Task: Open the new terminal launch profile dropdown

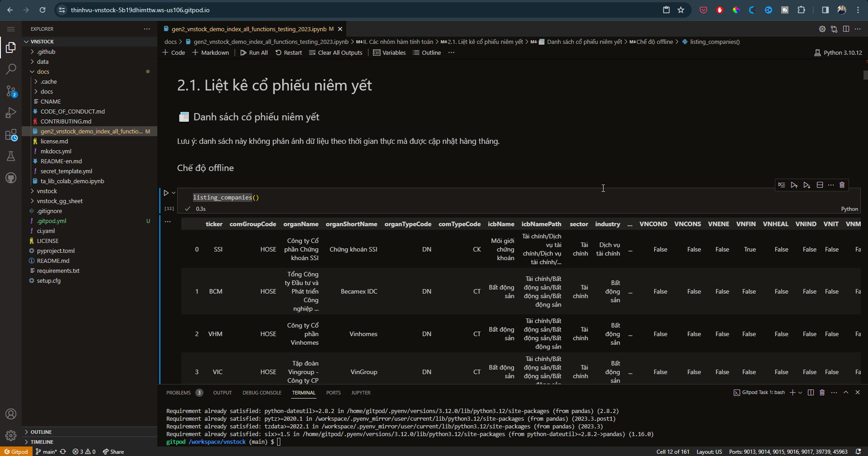Action: 800,393
